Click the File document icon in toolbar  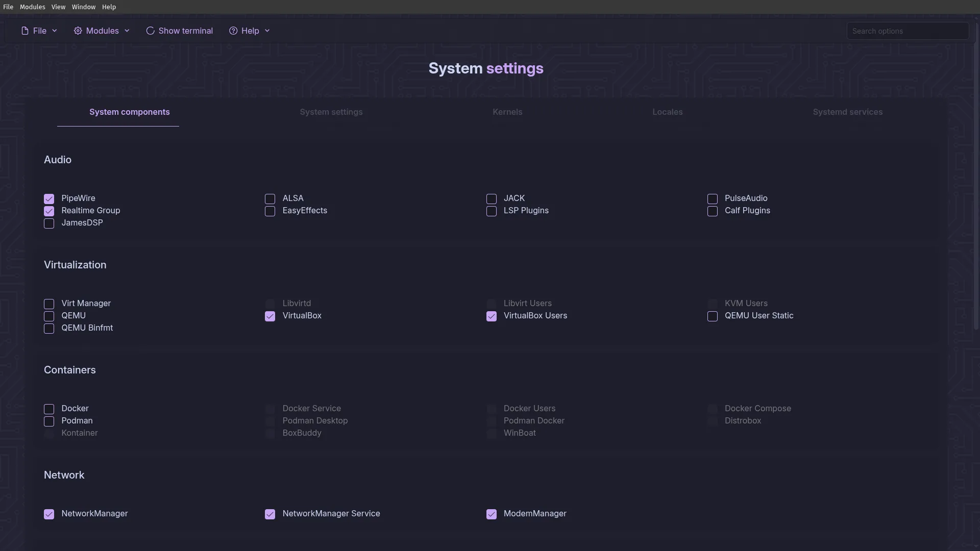24,31
